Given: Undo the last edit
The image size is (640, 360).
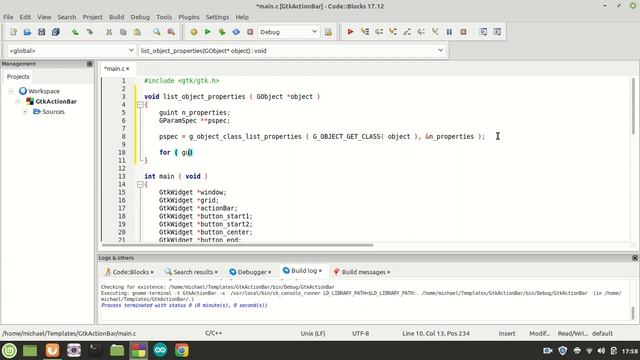Looking at the screenshot, I should point(75,32).
